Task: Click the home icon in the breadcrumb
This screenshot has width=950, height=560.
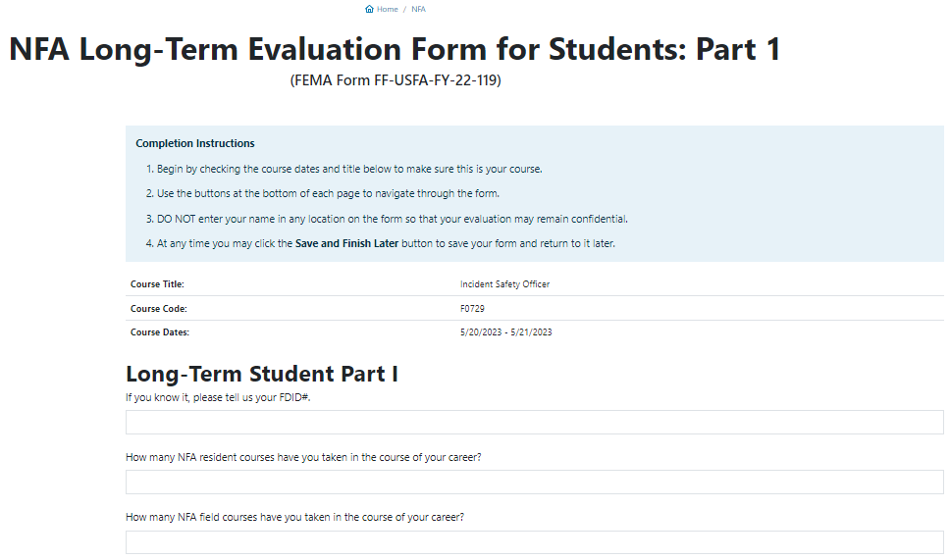Action: tap(369, 9)
